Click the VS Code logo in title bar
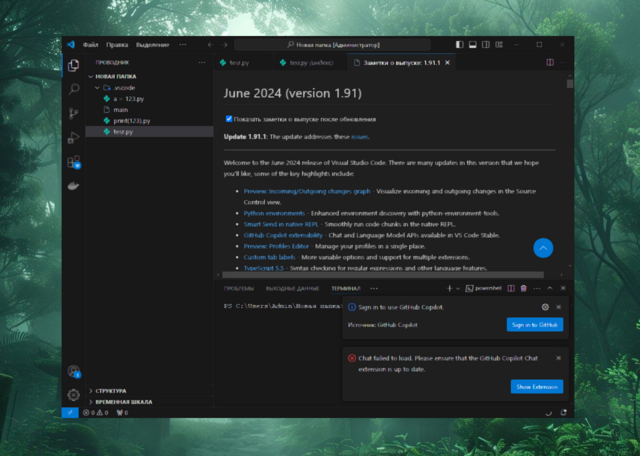 (x=71, y=44)
